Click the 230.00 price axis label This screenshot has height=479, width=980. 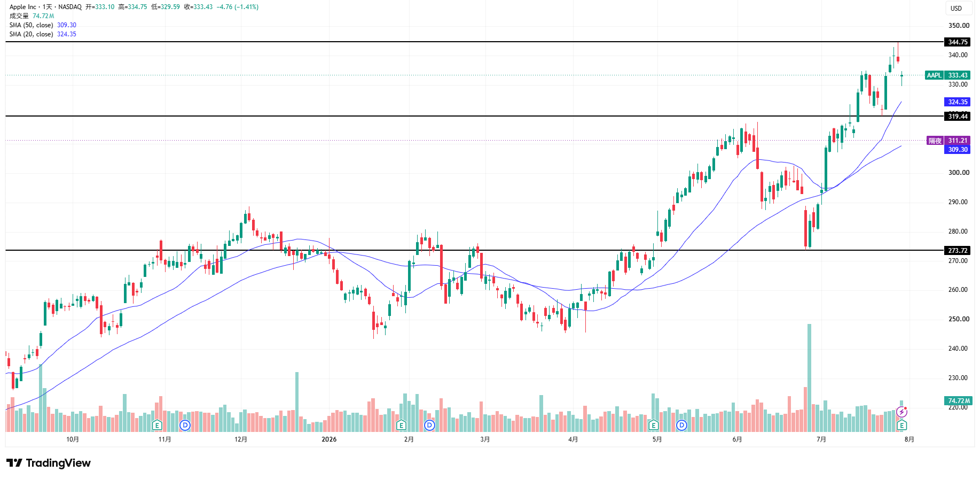pos(959,378)
